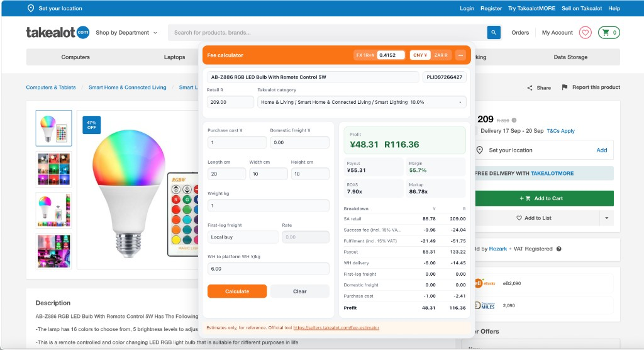Click the Clear button

(300, 291)
